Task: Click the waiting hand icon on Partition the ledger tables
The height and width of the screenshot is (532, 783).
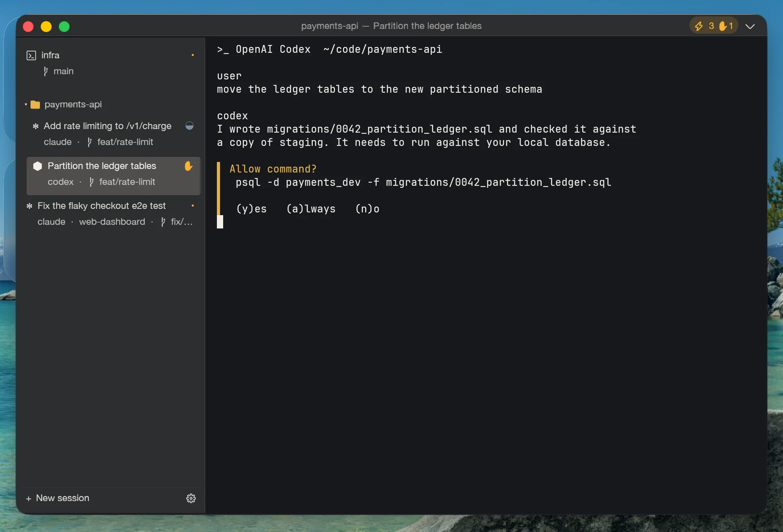Action: [188, 166]
